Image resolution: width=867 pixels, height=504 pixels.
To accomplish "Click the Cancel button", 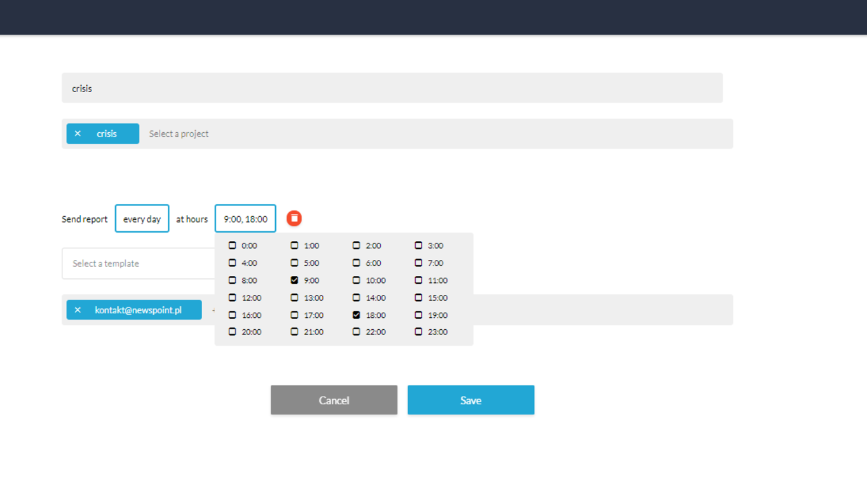I will [x=334, y=400].
